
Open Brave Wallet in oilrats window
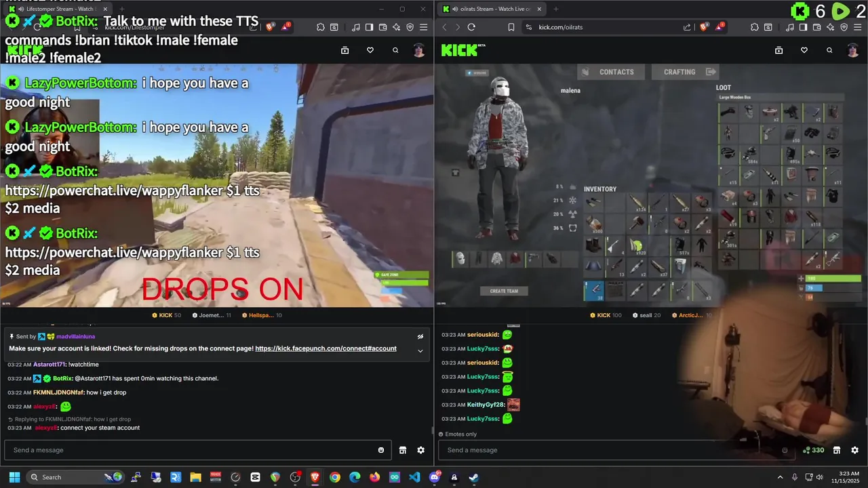tap(816, 27)
